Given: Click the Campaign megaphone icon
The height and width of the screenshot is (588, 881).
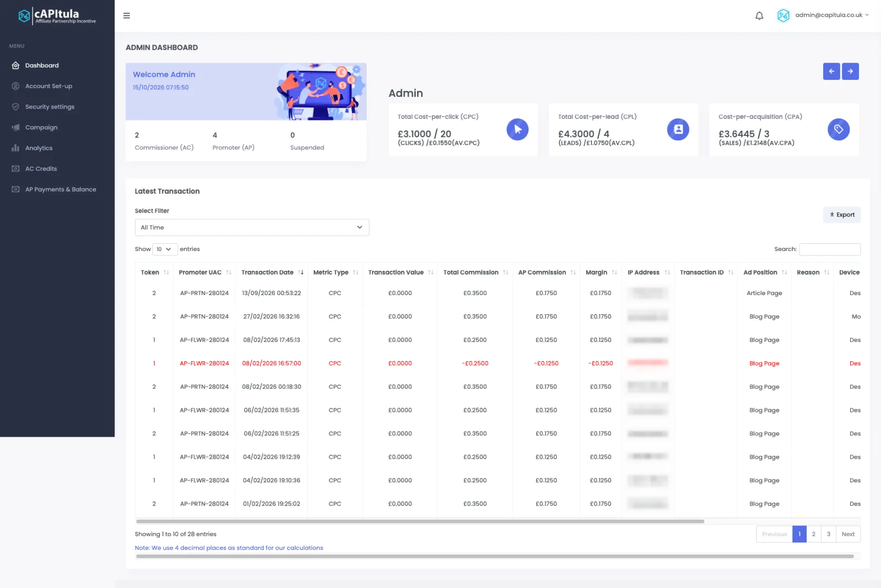Looking at the screenshot, I should (15, 127).
